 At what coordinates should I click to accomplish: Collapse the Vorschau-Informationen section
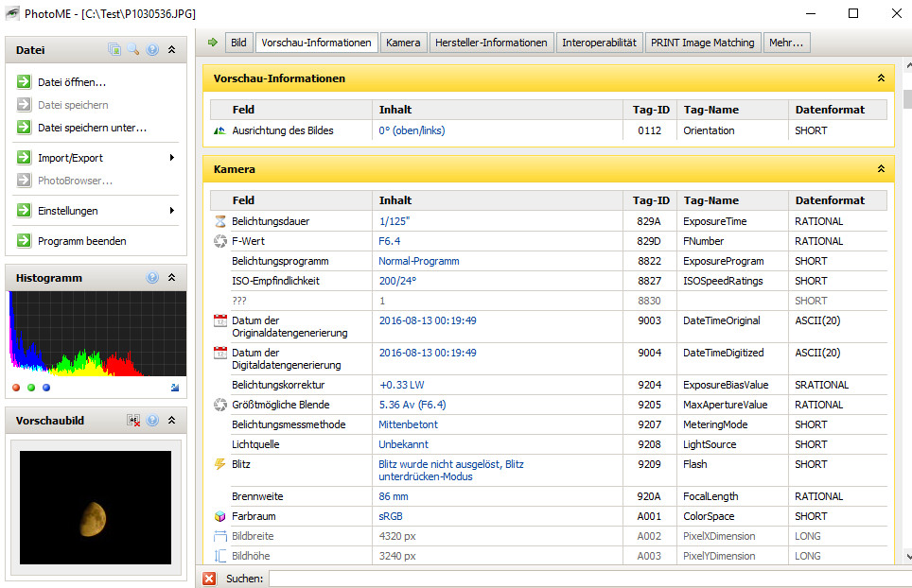[x=881, y=78]
